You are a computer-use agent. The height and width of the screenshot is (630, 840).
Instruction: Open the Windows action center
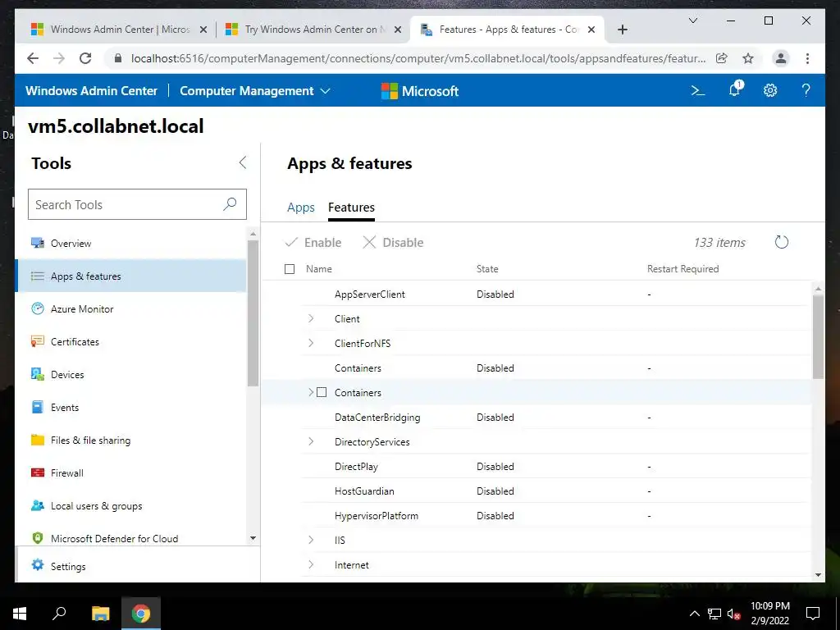pos(813,613)
